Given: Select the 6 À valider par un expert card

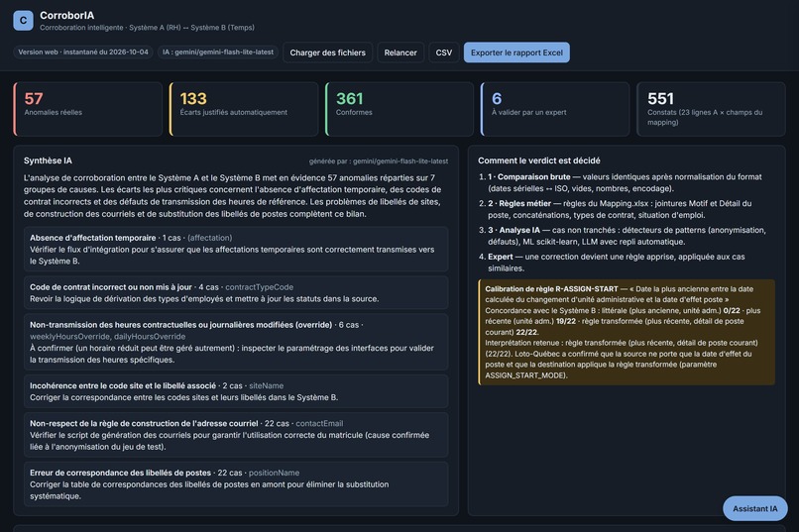Looking at the screenshot, I should coord(555,109).
